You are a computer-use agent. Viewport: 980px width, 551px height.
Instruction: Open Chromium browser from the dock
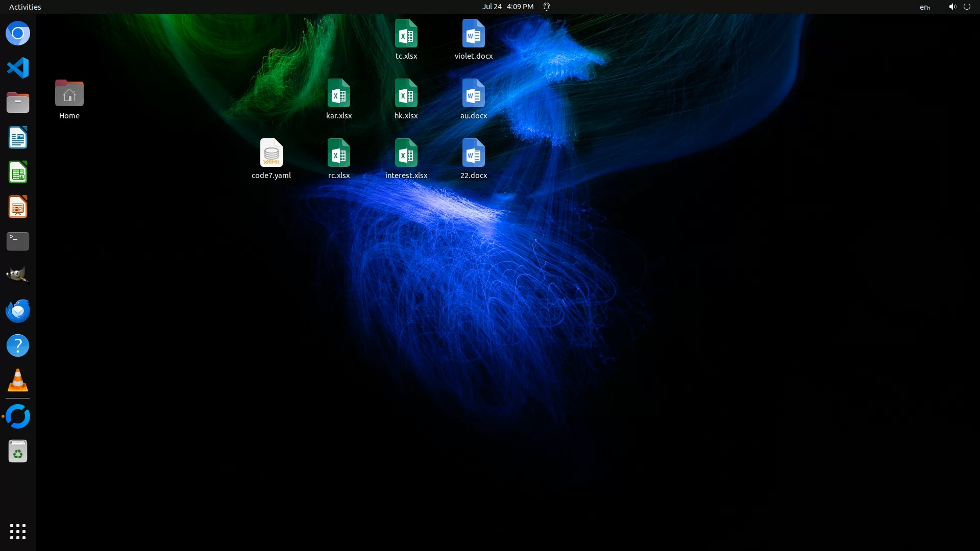point(18,34)
